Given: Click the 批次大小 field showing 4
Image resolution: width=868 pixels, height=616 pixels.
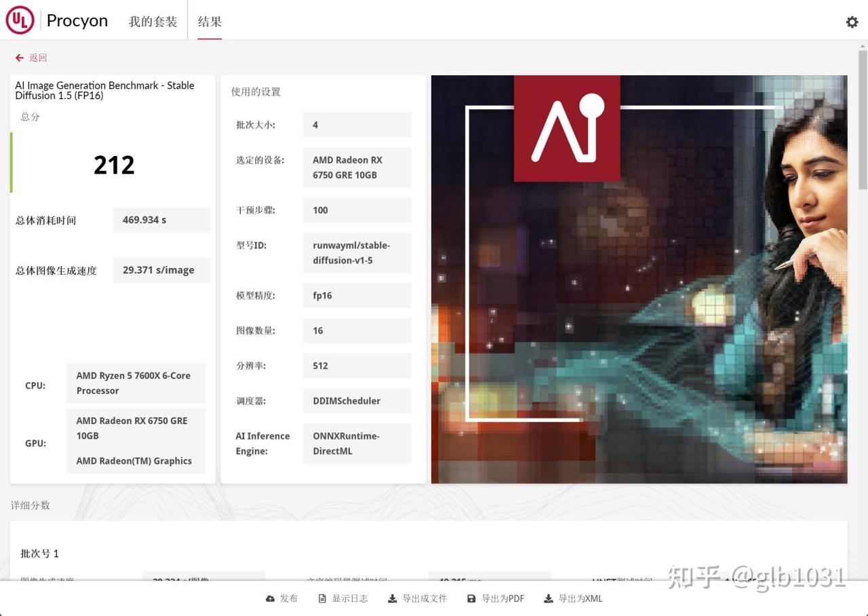Looking at the screenshot, I should (x=357, y=125).
